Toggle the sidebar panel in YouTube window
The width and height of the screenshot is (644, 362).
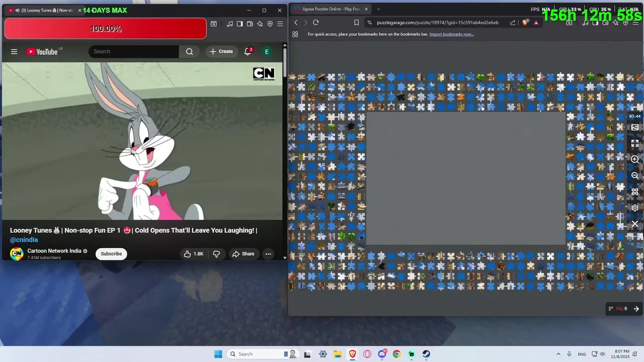[240, 24]
